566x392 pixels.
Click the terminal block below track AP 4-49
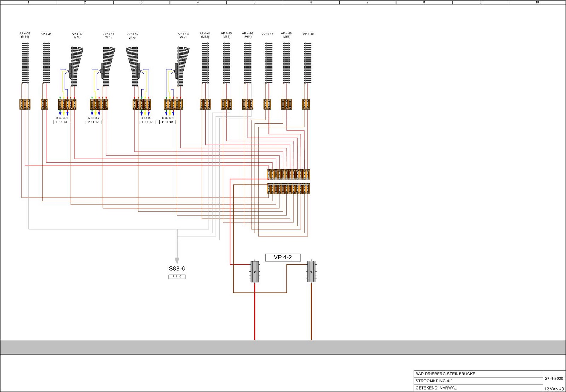click(x=306, y=104)
